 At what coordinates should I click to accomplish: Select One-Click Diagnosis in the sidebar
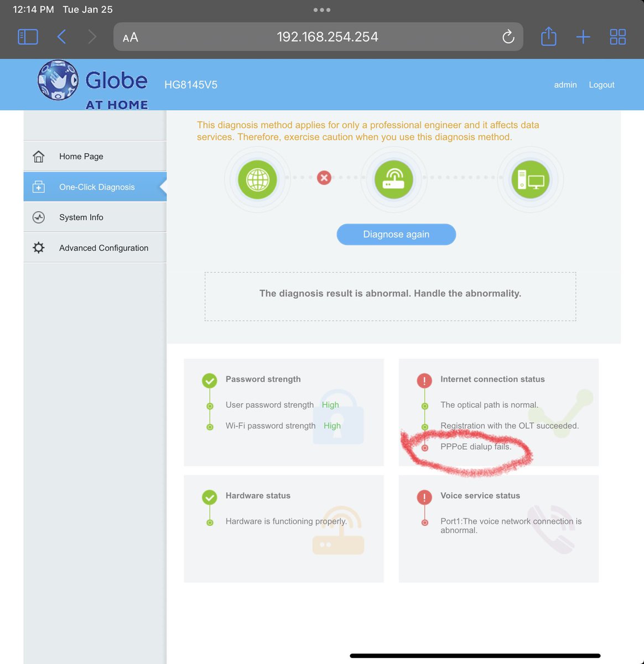95,187
